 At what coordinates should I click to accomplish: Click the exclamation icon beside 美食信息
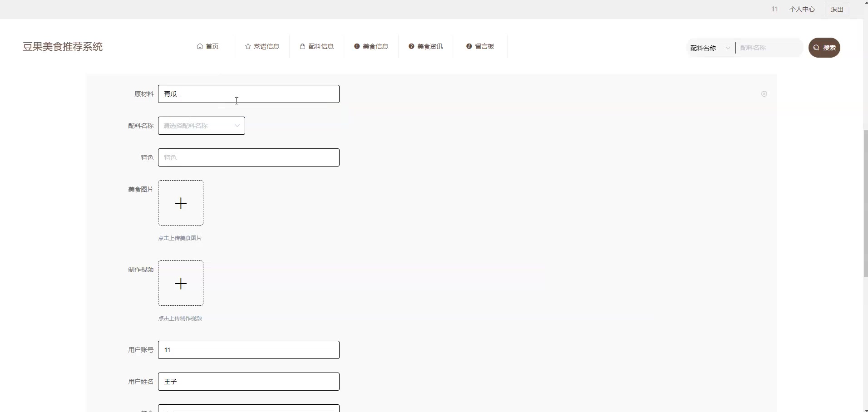click(x=357, y=46)
